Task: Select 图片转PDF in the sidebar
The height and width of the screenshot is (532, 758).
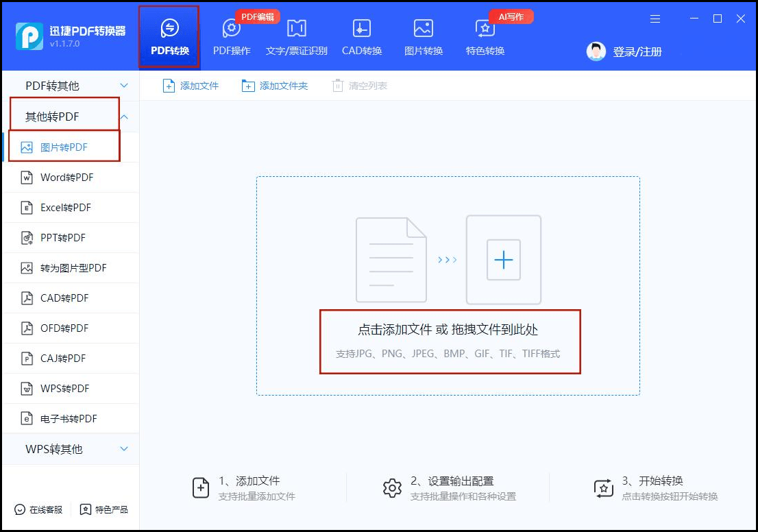Action: tap(62, 147)
